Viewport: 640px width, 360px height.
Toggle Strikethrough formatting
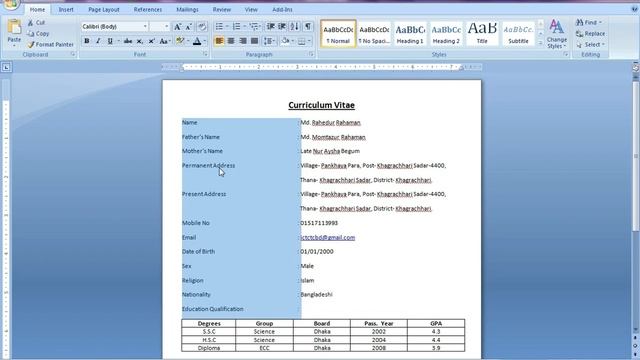[x=128, y=41]
